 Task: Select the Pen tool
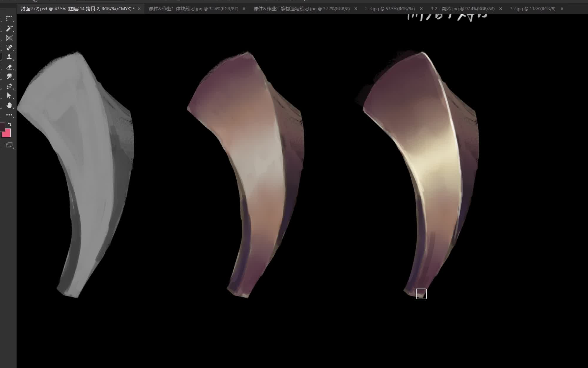(9, 86)
